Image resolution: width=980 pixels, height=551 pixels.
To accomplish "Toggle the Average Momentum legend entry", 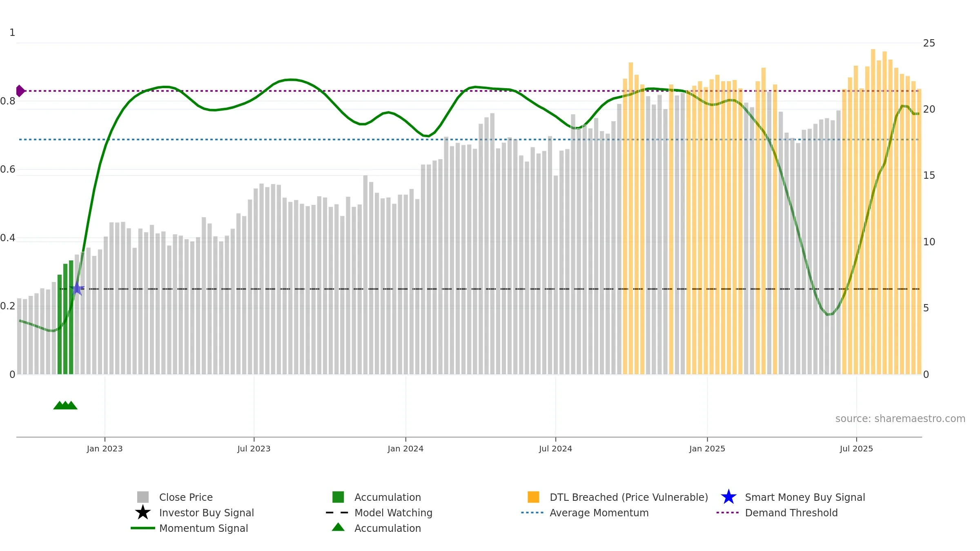I will coord(599,513).
